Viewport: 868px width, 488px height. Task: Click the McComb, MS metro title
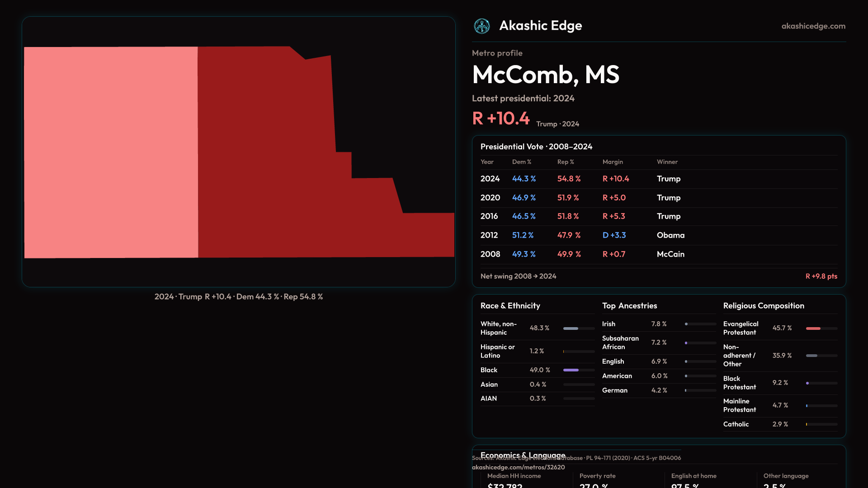point(545,75)
